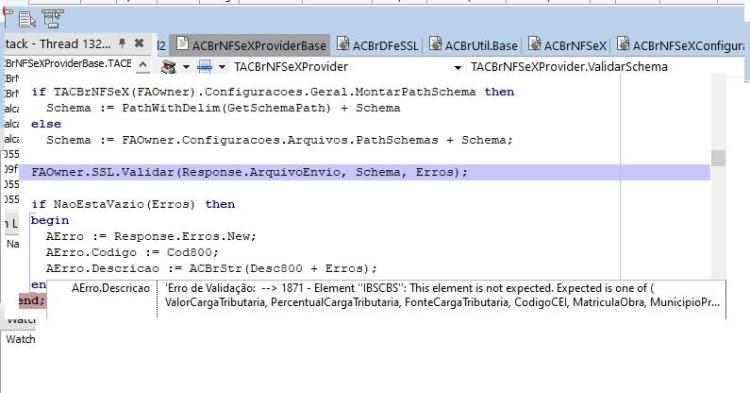This screenshot has height=393, width=750.
Task: Switch to the ACBrNFSeXConfigur tab
Action: coord(681,45)
